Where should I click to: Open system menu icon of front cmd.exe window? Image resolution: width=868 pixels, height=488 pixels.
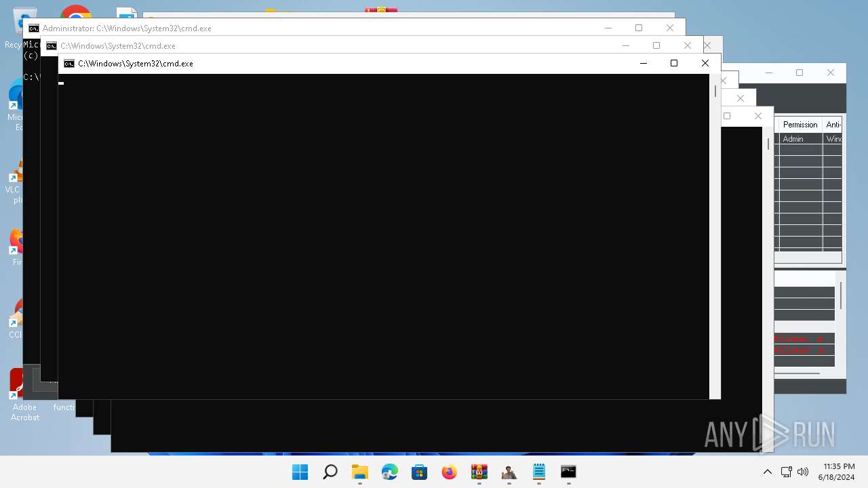pyautogui.click(x=69, y=63)
